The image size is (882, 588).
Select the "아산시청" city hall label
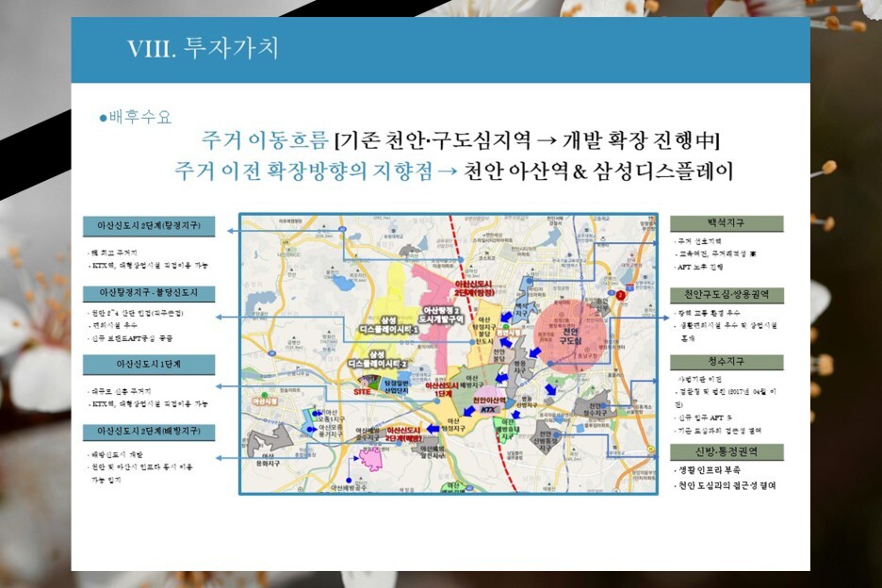tap(265, 401)
